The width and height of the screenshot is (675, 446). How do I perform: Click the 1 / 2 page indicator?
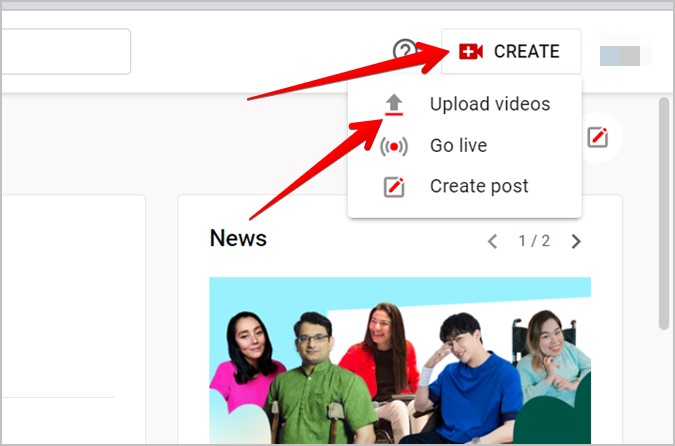534,241
